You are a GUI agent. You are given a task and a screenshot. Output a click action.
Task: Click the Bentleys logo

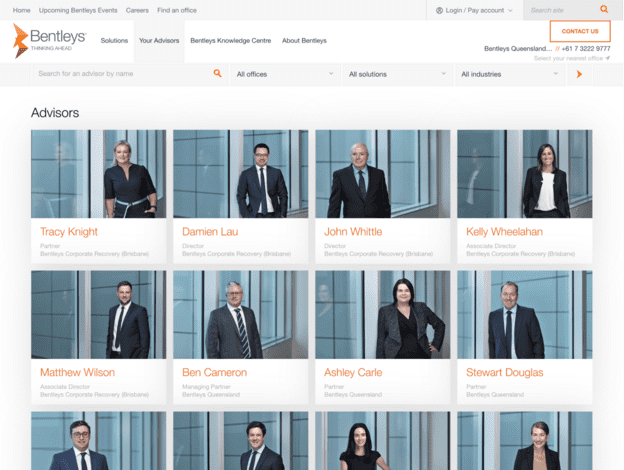[49, 41]
